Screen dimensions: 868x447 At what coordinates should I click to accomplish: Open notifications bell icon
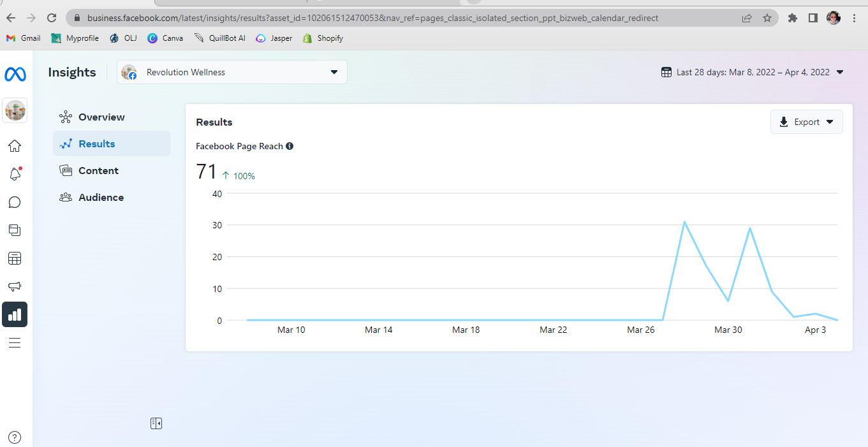(x=15, y=174)
